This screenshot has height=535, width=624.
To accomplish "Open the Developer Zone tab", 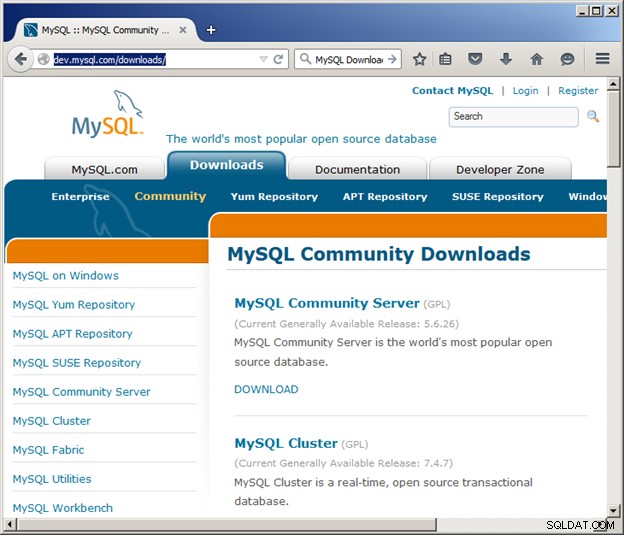I will click(x=500, y=169).
